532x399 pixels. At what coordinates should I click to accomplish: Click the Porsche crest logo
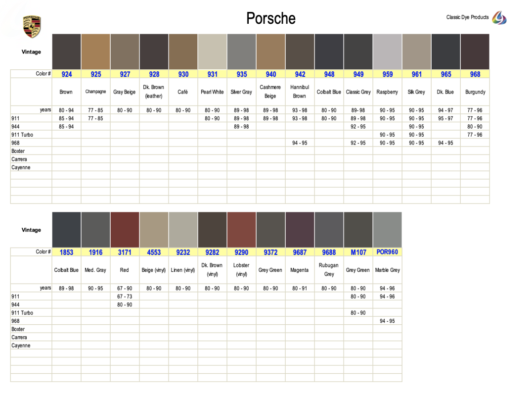(x=32, y=26)
